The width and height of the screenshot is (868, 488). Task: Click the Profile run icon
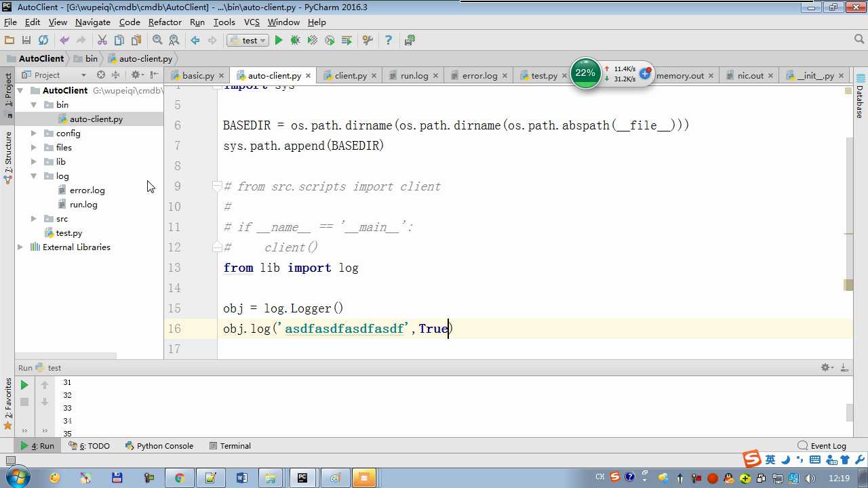tap(330, 41)
